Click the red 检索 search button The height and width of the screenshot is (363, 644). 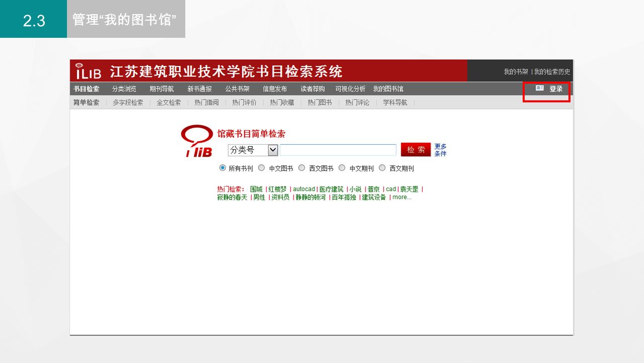[x=416, y=150]
